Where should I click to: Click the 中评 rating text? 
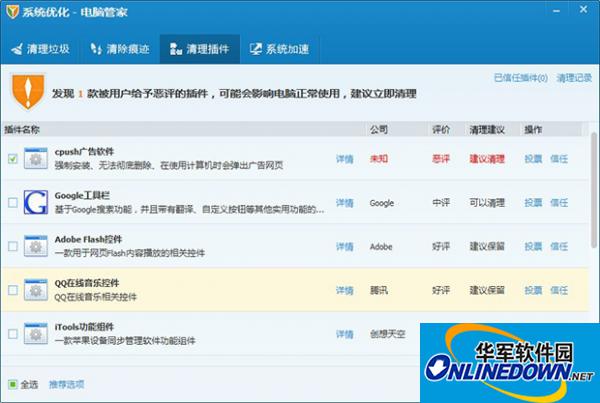(441, 202)
